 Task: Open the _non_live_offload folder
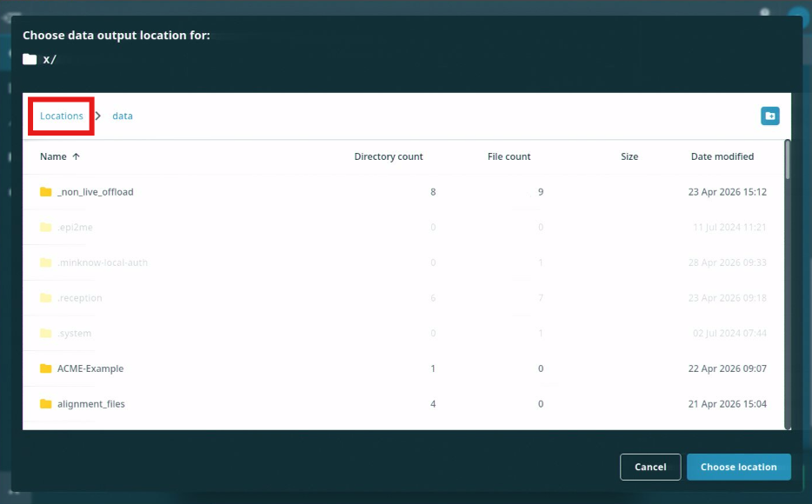coord(96,191)
